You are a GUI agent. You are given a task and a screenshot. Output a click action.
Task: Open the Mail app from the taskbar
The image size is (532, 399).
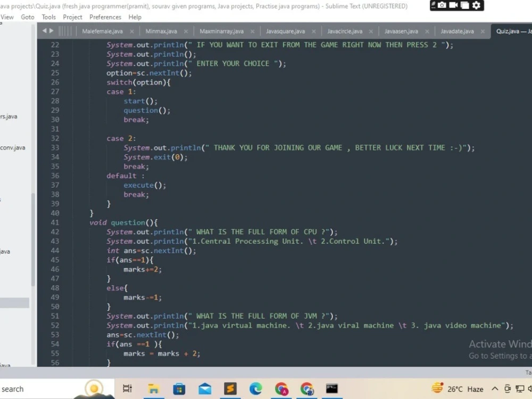coord(205,388)
